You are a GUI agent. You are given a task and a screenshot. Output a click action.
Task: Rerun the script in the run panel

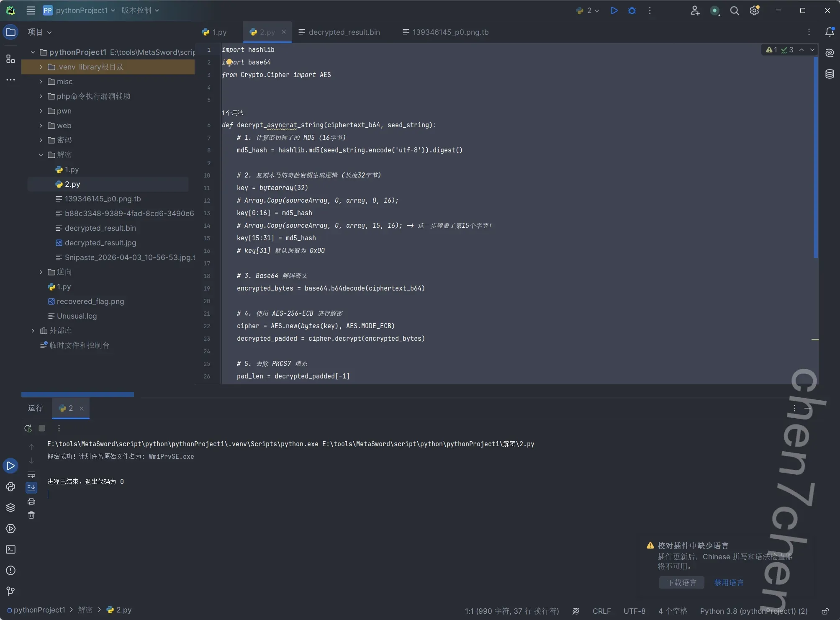coord(28,428)
